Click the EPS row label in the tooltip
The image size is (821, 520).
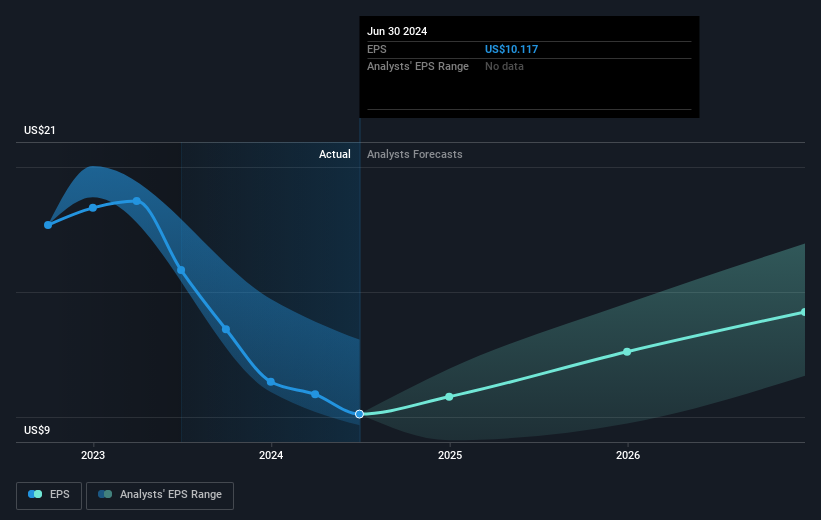pyautogui.click(x=376, y=49)
